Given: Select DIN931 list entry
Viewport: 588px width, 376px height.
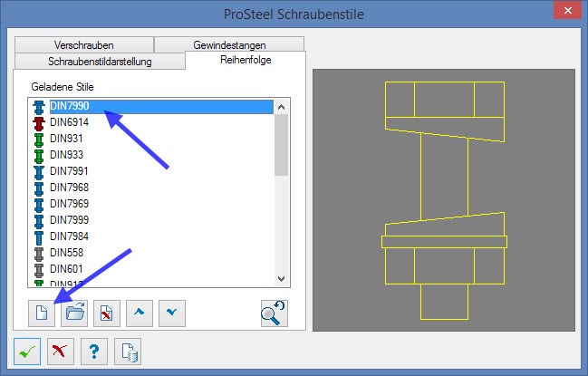Looking at the screenshot, I should (66, 139).
